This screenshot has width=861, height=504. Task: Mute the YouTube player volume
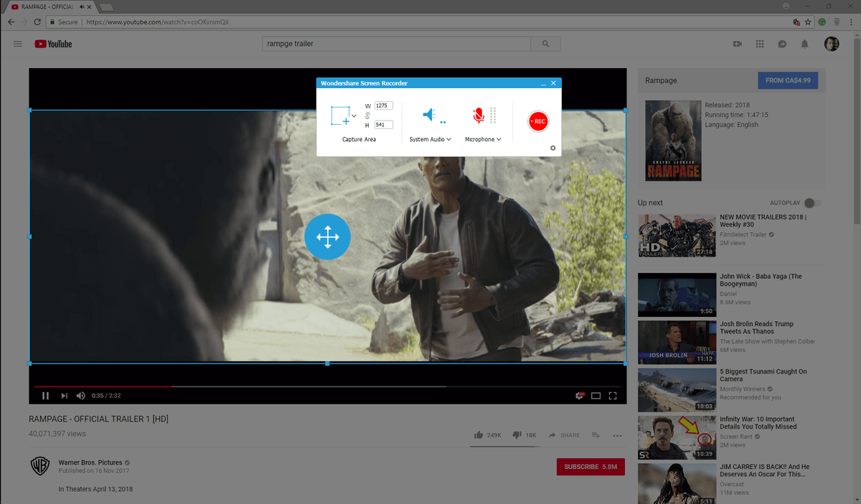pos(80,395)
